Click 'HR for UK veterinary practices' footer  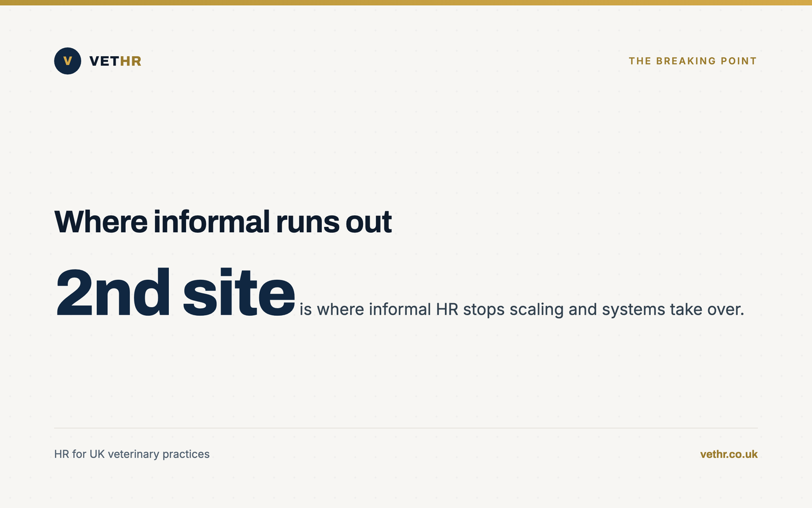click(x=132, y=454)
